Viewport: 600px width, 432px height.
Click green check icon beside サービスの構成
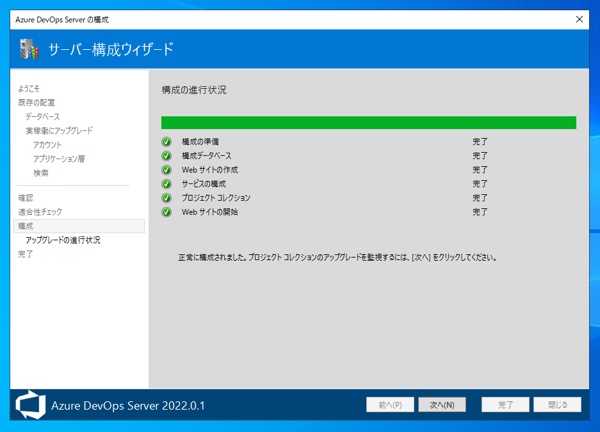(166, 184)
